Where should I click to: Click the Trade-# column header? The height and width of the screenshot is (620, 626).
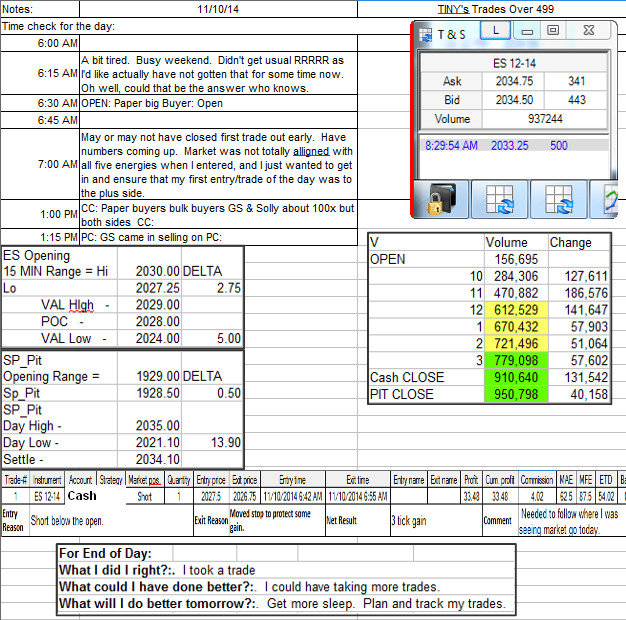pyautogui.click(x=16, y=480)
